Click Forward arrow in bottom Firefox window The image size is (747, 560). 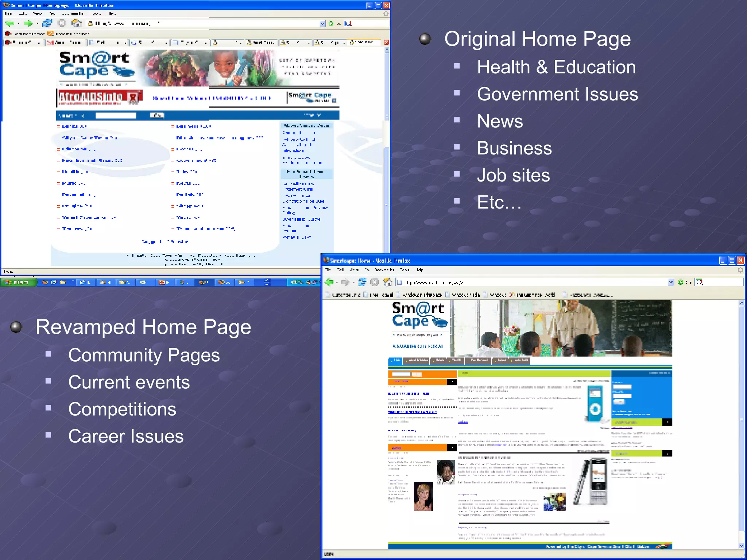pos(345,282)
